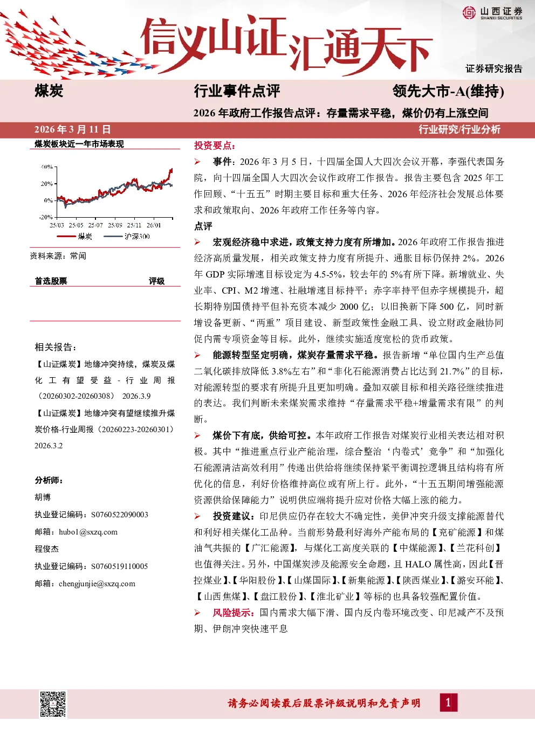Screen dimensions: 535x756
Task: Click the 煤炭 industry heading
Action: [x=49, y=91]
